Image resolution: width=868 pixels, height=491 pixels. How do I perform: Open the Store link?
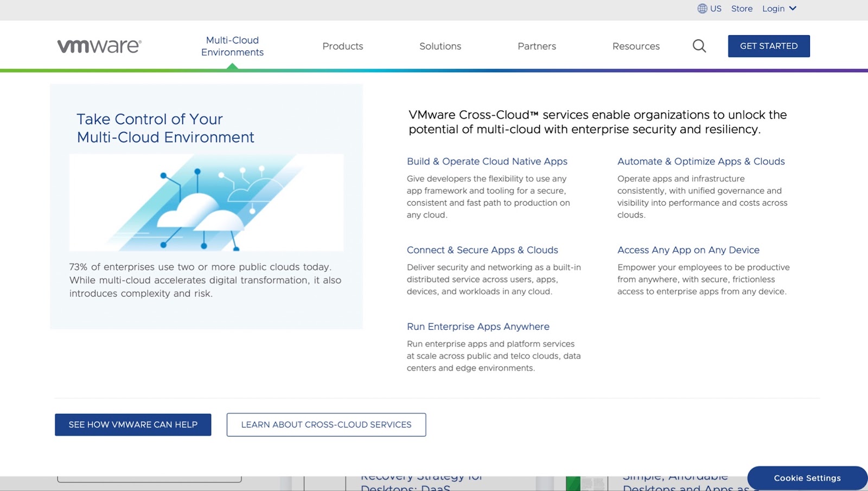pos(742,9)
